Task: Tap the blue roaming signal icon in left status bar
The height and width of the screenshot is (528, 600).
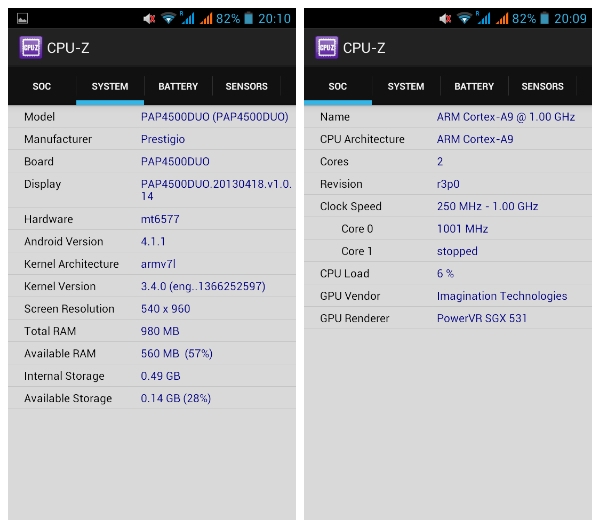Action: (188, 18)
